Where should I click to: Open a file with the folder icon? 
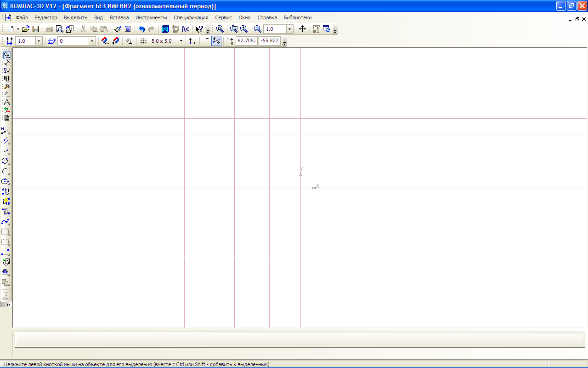[26, 29]
